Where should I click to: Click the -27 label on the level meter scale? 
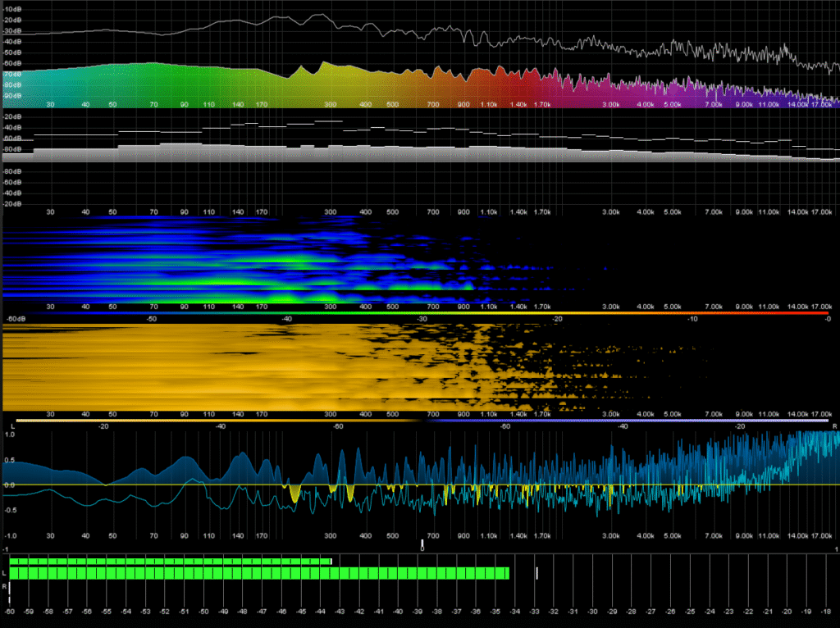(651, 612)
